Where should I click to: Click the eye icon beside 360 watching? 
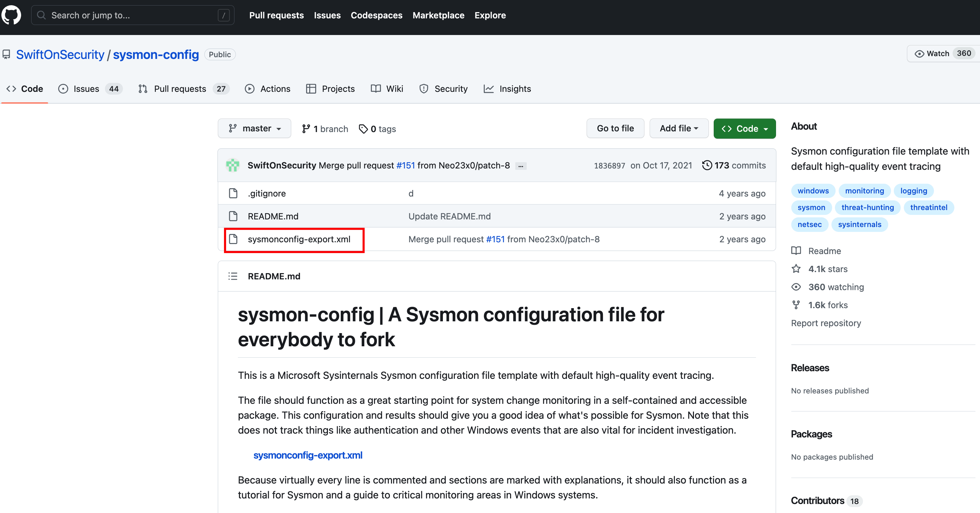click(796, 287)
